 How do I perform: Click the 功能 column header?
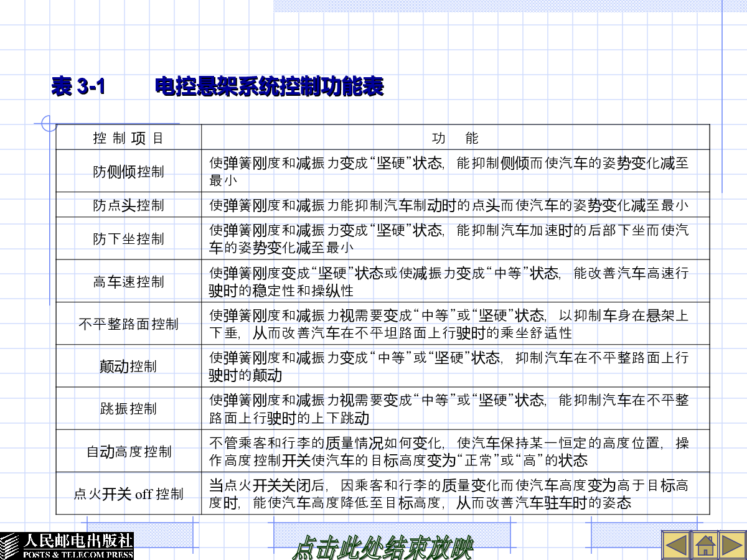tap(455, 138)
